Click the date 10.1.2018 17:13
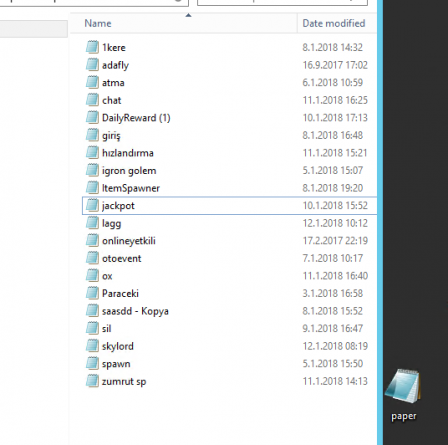Image resolution: width=448 pixels, height=445 pixels. coord(335,118)
